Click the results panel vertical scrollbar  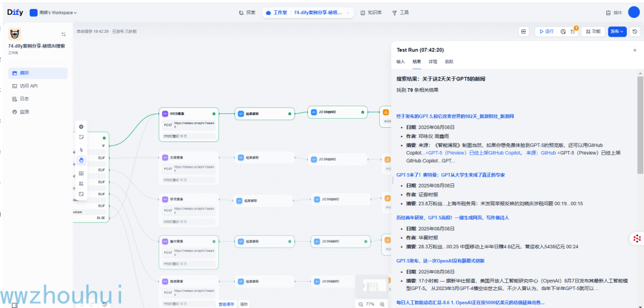coord(640,125)
